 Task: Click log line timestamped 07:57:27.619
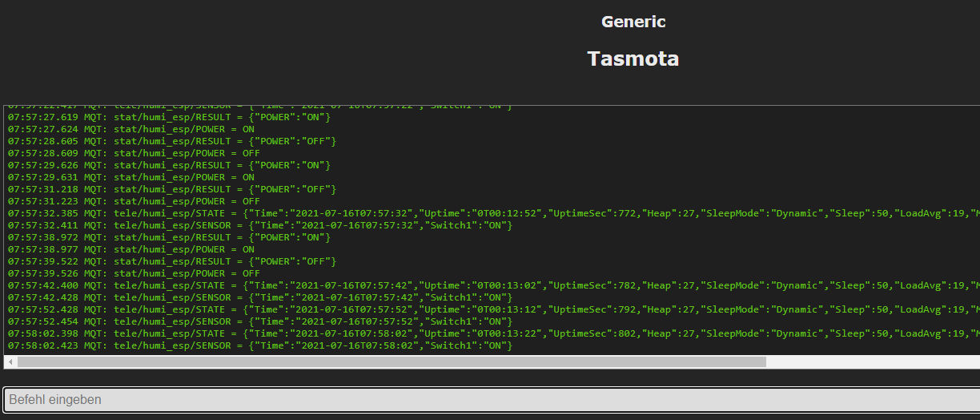[x=169, y=117]
